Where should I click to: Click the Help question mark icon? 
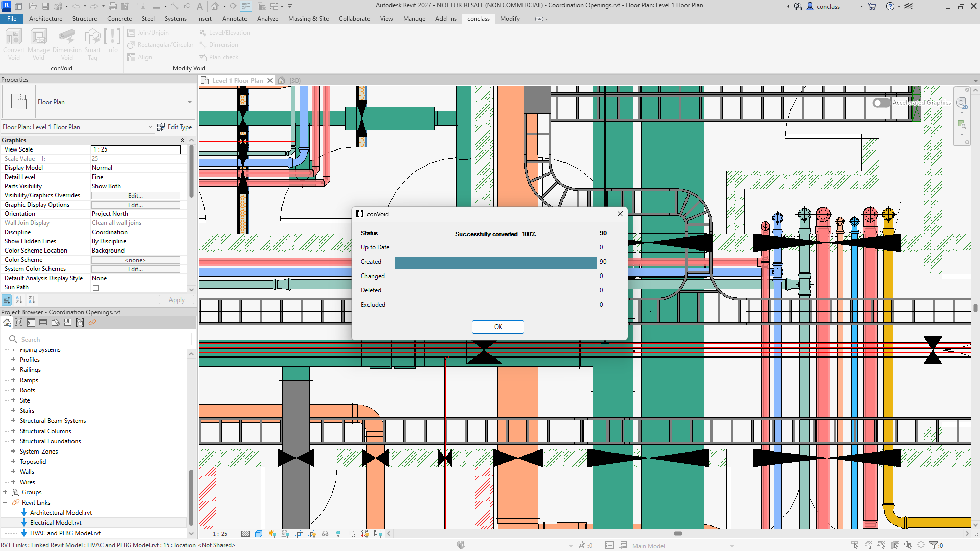(x=890, y=6)
